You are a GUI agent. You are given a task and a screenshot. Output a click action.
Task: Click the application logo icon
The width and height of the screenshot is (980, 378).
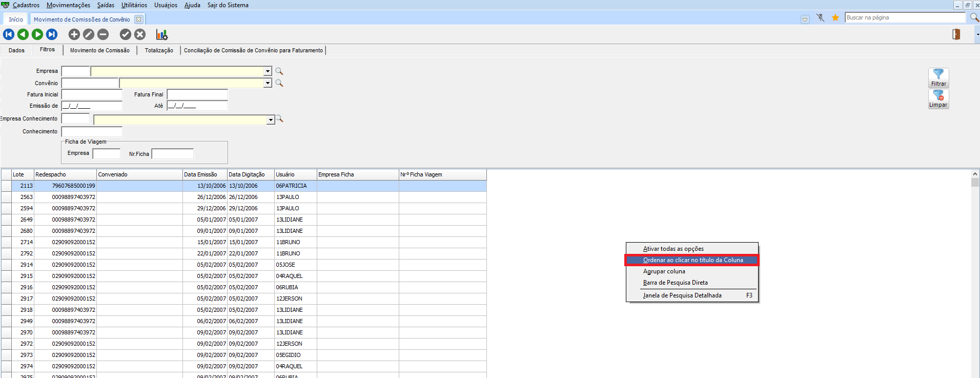[6, 5]
